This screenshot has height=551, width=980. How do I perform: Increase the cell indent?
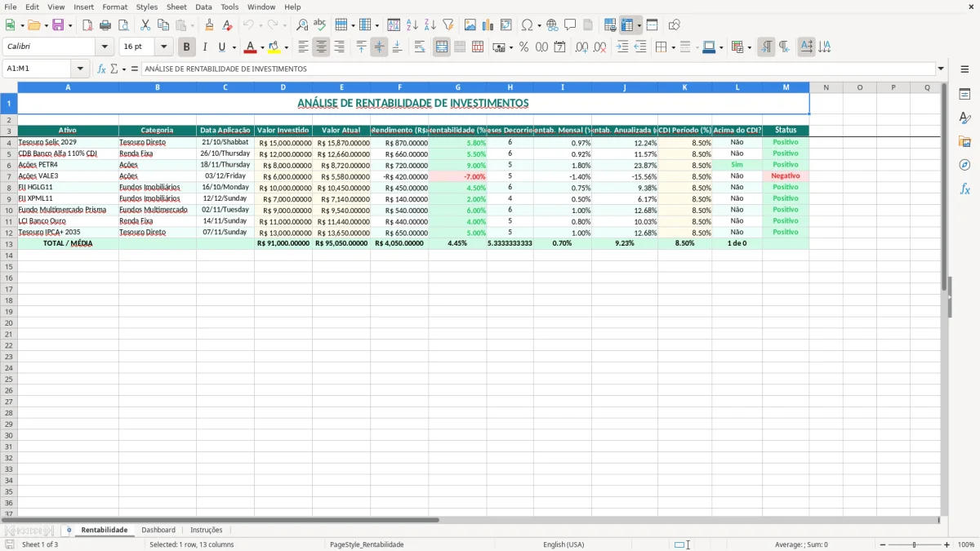point(622,47)
